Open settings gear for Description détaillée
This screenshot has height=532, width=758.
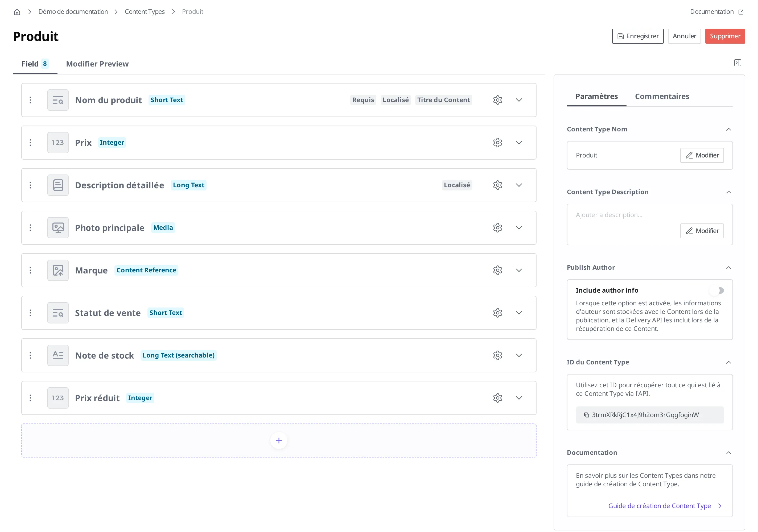coord(497,185)
